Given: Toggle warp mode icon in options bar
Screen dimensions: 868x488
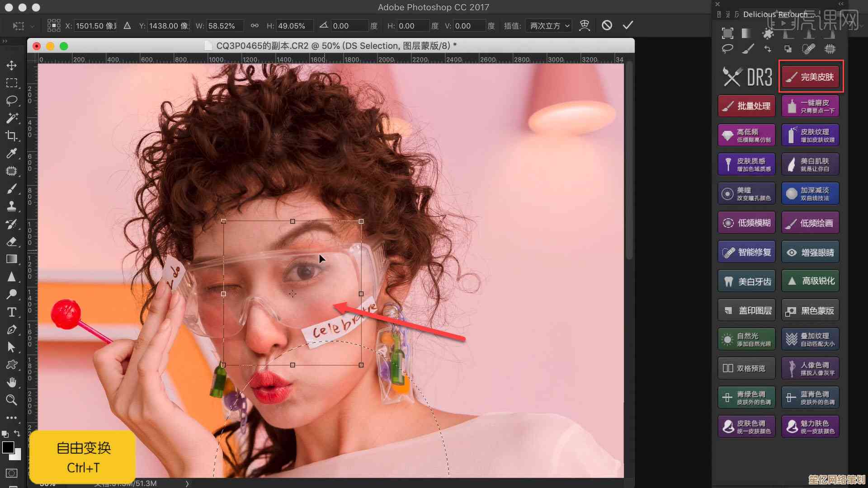Looking at the screenshot, I should [x=585, y=25].
